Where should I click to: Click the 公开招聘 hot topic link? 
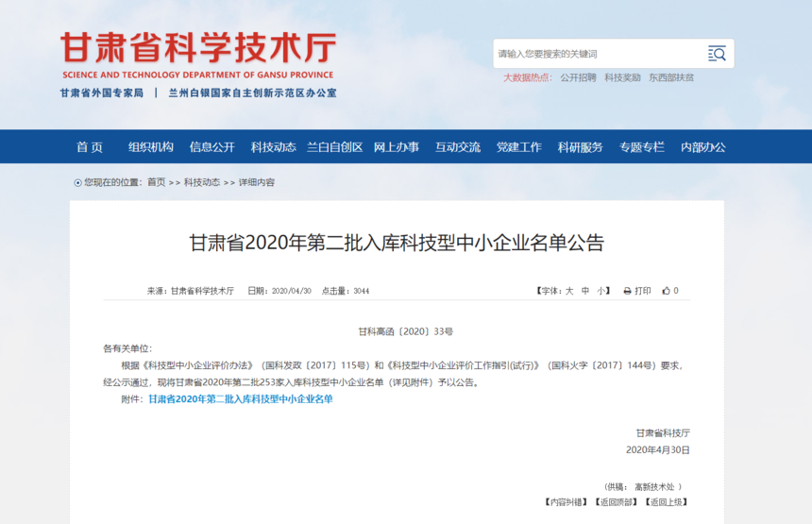click(x=578, y=77)
